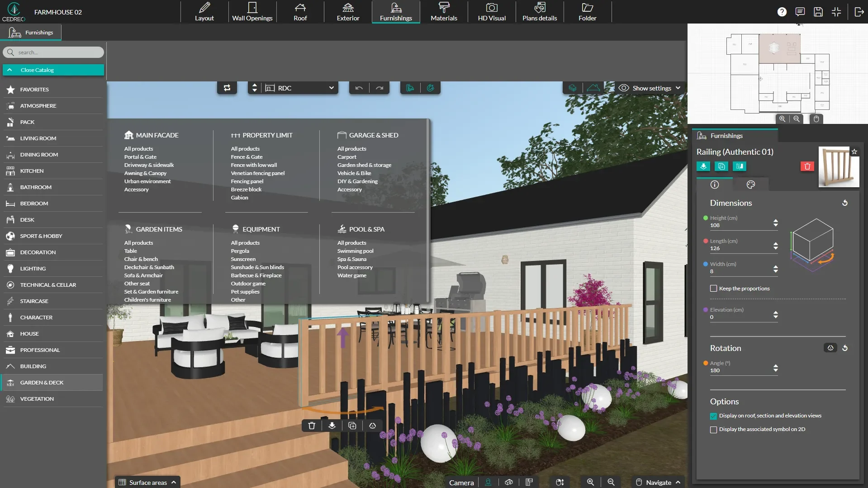868x488 pixels.
Task: Click the undo arrow in viewport toolbar
Action: tap(359, 88)
